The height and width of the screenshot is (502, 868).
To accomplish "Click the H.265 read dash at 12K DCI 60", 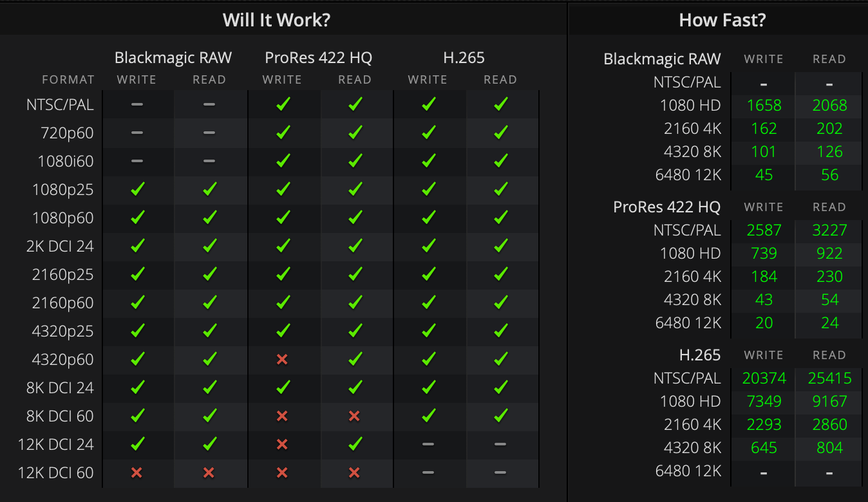I will pos(500,472).
